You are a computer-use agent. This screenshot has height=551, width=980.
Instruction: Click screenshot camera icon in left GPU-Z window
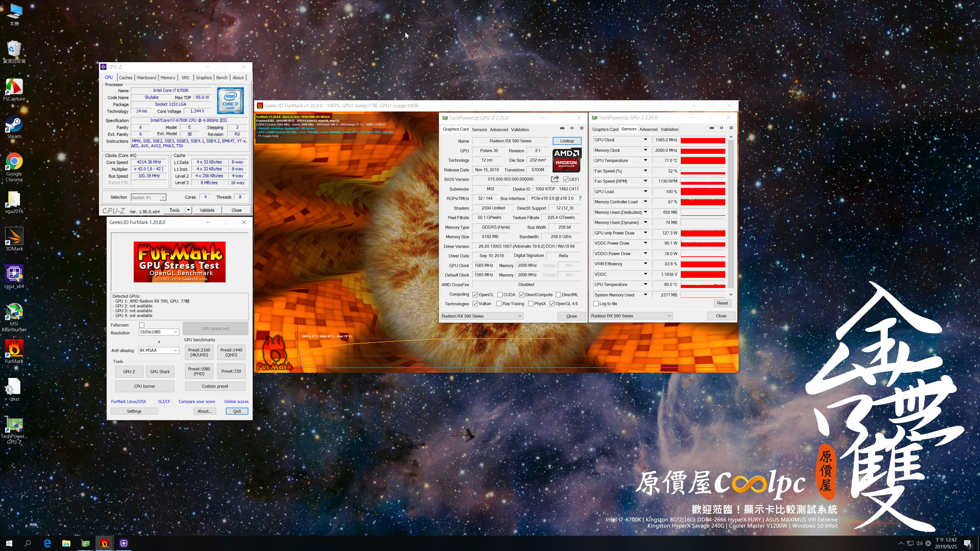(562, 128)
